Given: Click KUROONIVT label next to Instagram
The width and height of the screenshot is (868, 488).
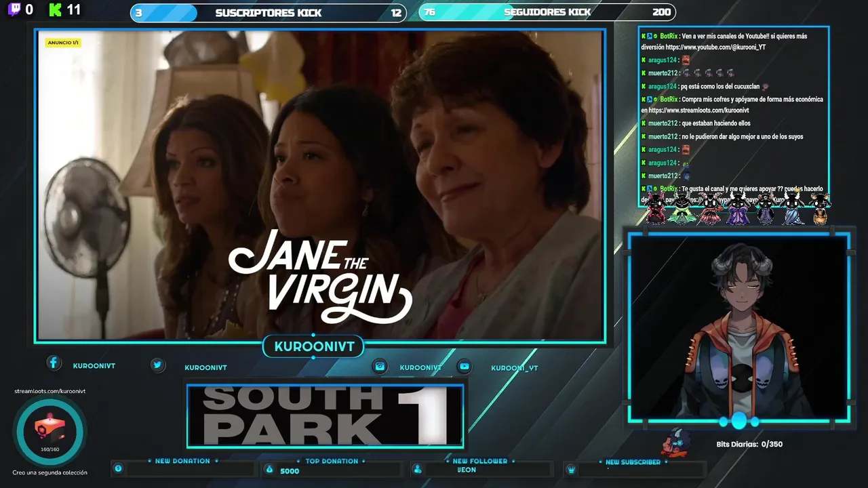Looking at the screenshot, I should click(421, 367).
